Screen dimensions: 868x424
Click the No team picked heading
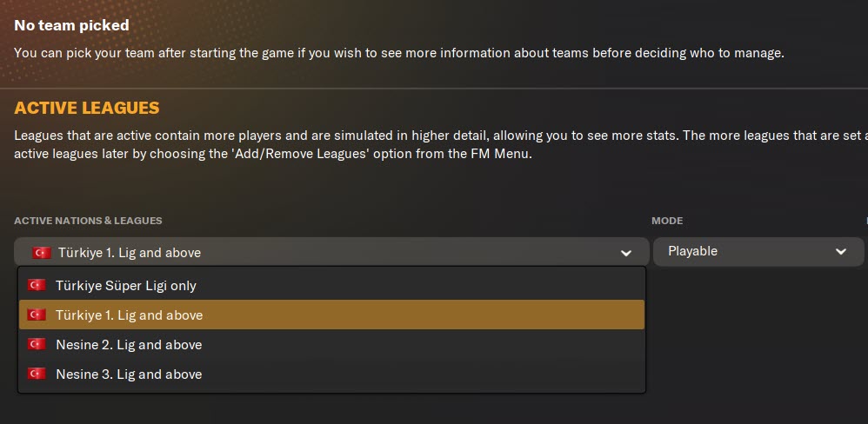click(x=71, y=26)
